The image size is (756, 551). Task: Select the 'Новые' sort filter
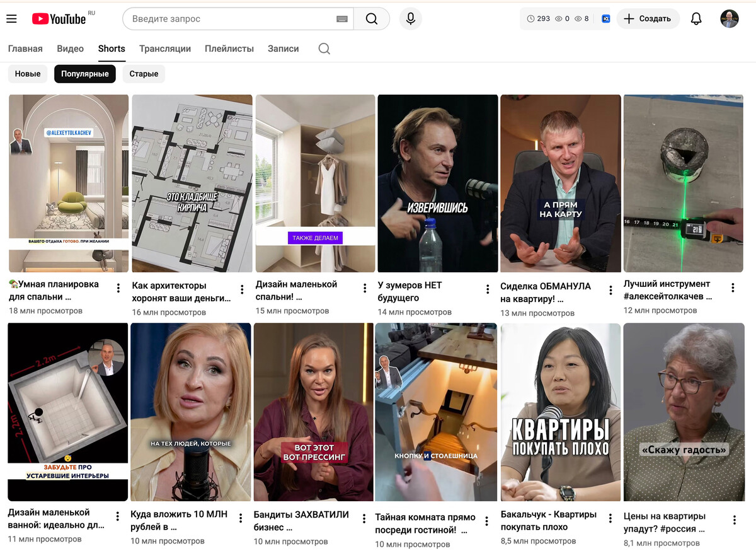click(28, 74)
